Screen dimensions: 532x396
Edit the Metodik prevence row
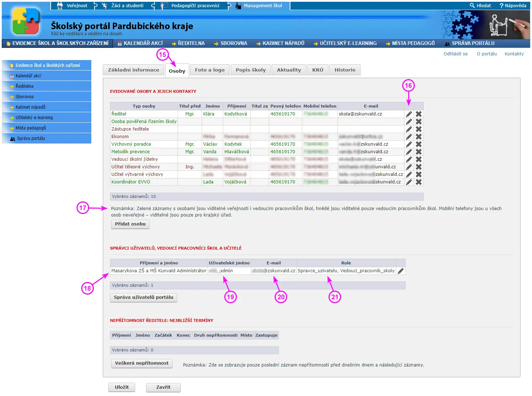pyautogui.click(x=409, y=152)
